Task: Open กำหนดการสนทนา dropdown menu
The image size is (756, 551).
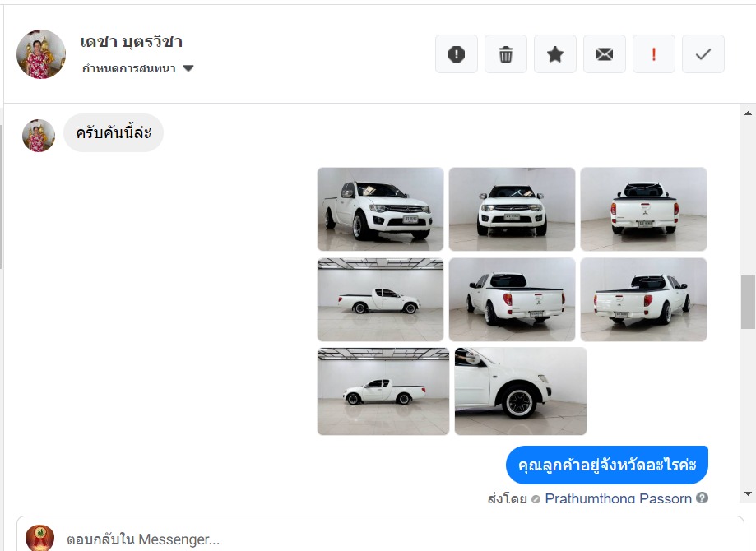Action: coord(138,68)
